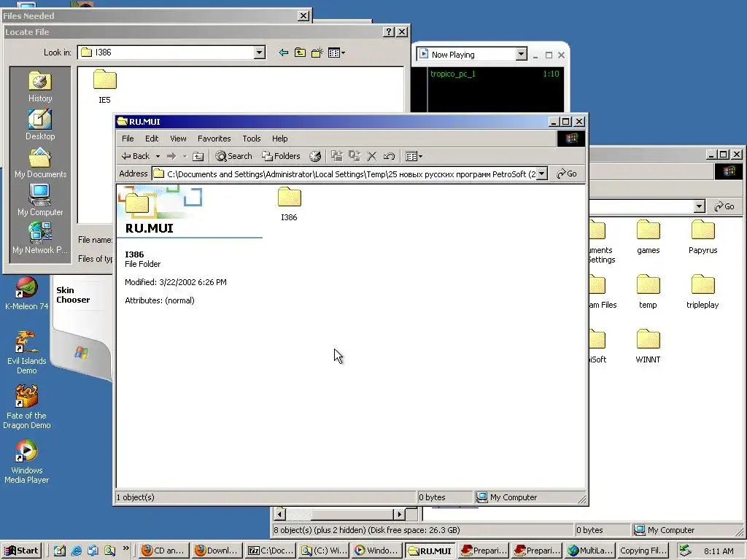The width and height of the screenshot is (747, 560).
Task: Open the Forward history dropdown arrow
Action: tap(185, 156)
